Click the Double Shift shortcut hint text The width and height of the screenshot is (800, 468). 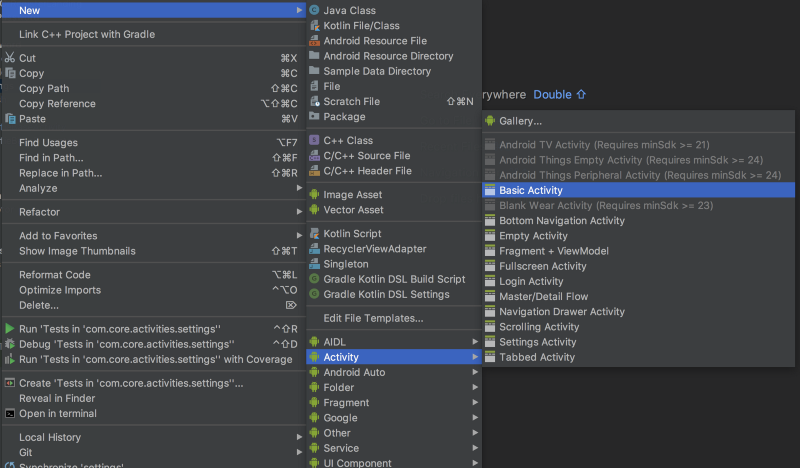point(560,94)
